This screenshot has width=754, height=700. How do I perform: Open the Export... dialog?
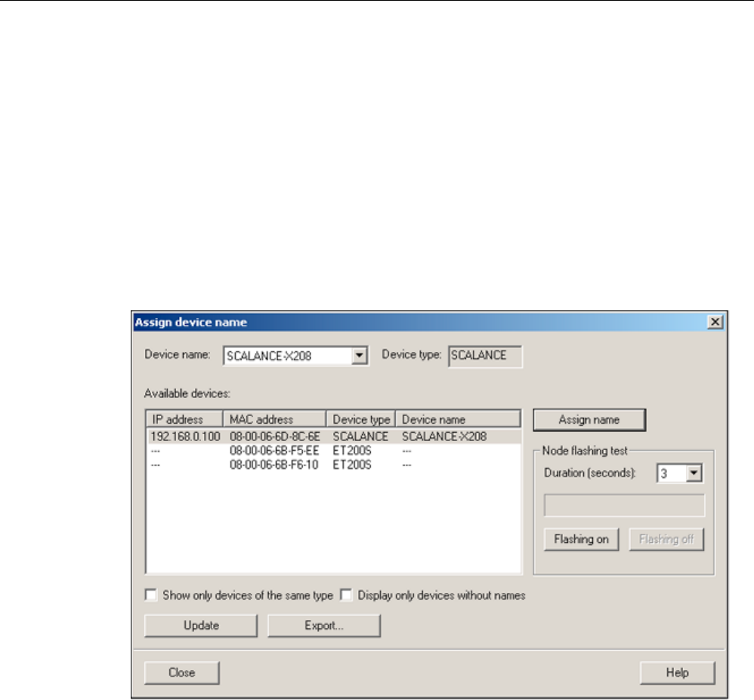point(324,625)
